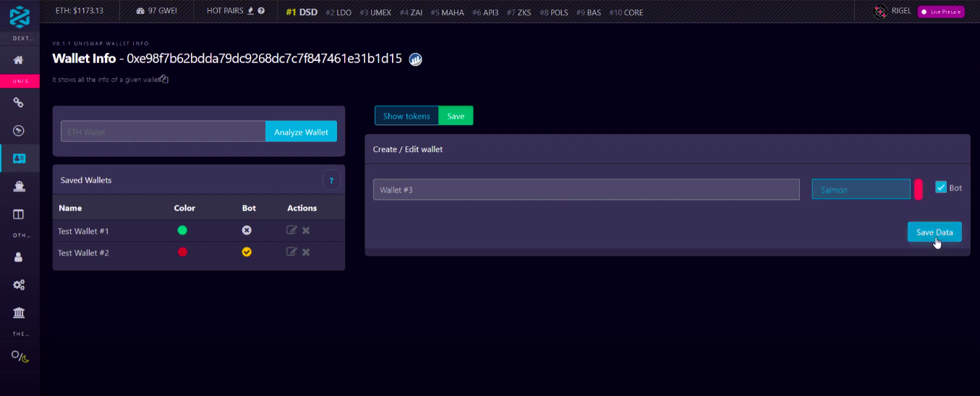Open the #1 DSD hot pair
The height and width of the screenshot is (396, 980).
pyautogui.click(x=302, y=12)
